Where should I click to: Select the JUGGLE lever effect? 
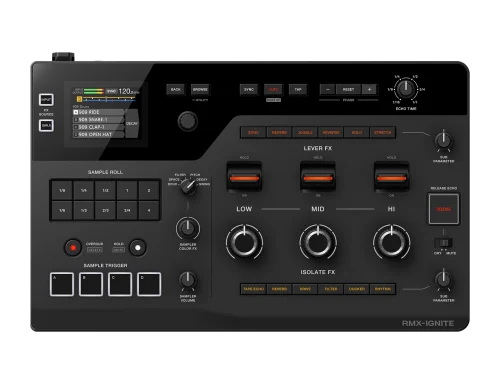(305, 132)
